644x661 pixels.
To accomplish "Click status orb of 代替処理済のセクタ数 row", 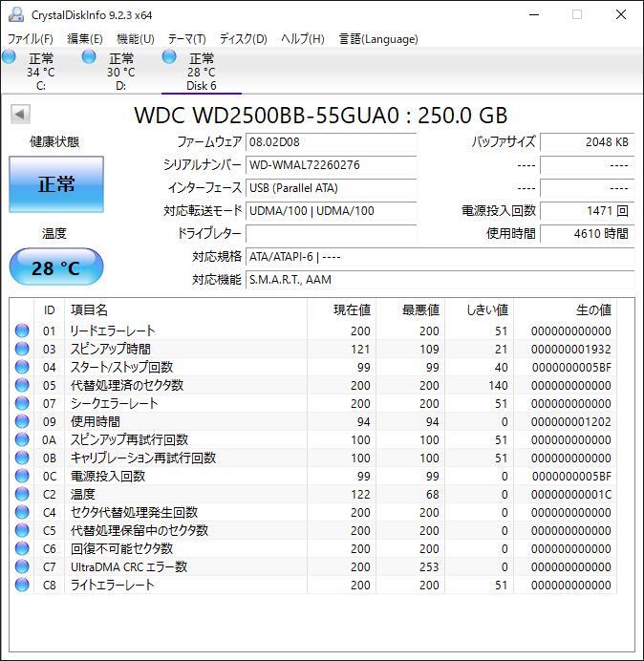I will 22,385.
